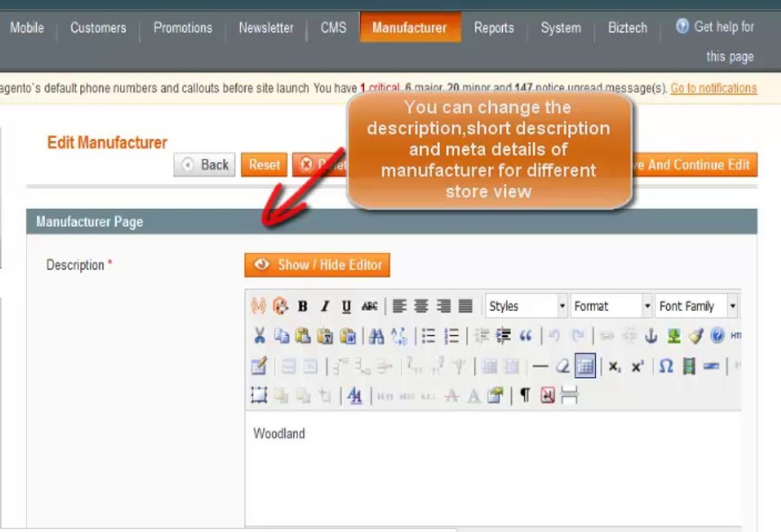Click the Undo icon
Image resolution: width=781 pixels, height=532 pixels.
point(555,336)
